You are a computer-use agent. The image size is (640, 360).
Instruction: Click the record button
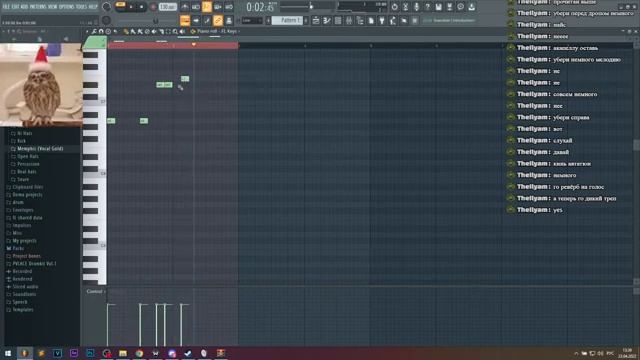(x=153, y=7)
